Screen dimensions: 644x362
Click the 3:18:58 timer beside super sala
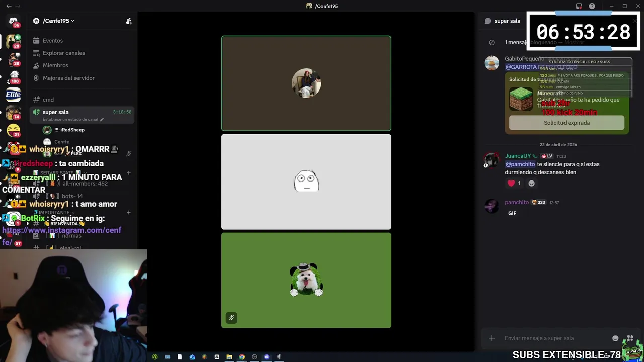(122, 112)
